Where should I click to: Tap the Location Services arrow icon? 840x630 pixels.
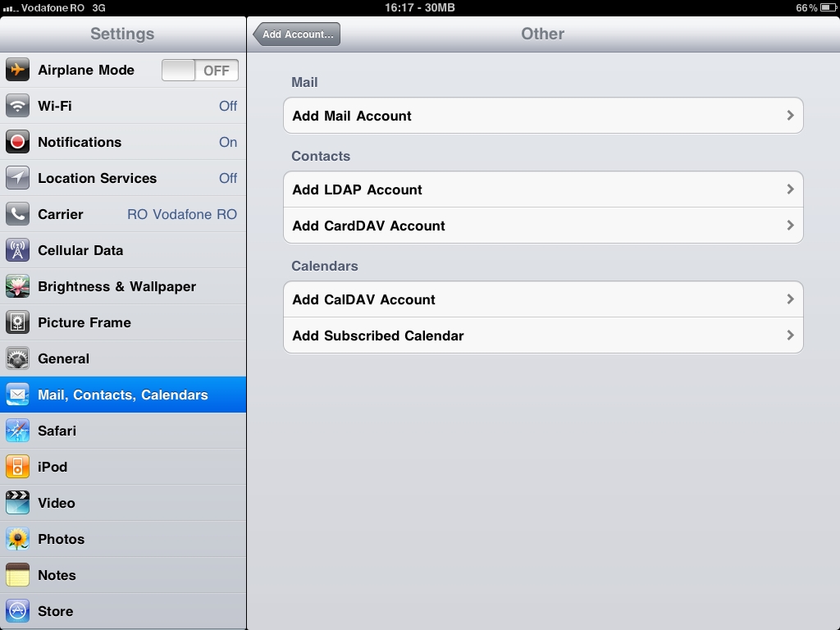(18, 178)
